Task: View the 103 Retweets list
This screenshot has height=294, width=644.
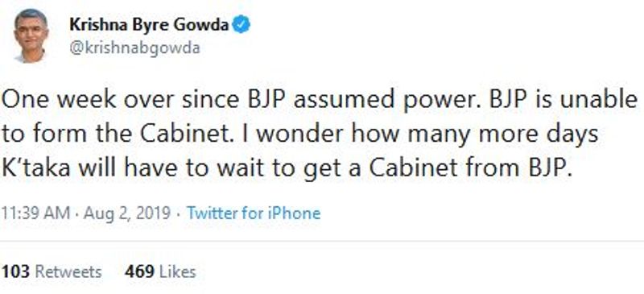Action: tap(52, 271)
